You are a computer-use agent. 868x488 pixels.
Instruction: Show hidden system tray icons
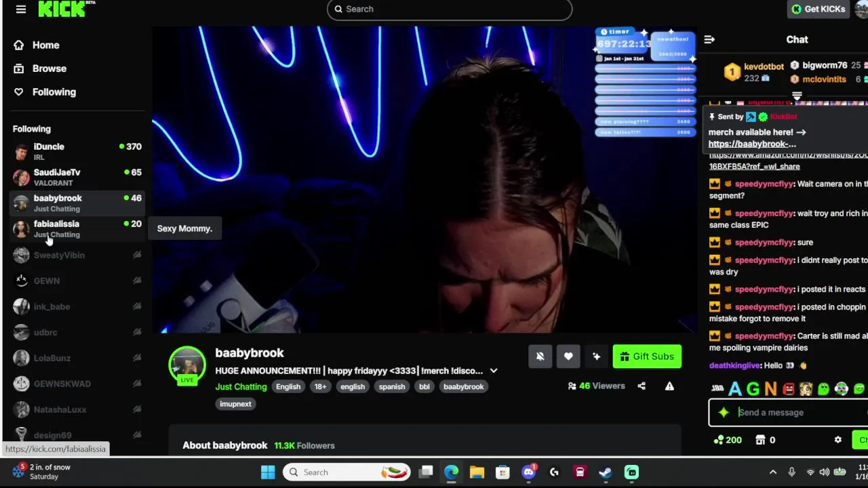click(772, 472)
